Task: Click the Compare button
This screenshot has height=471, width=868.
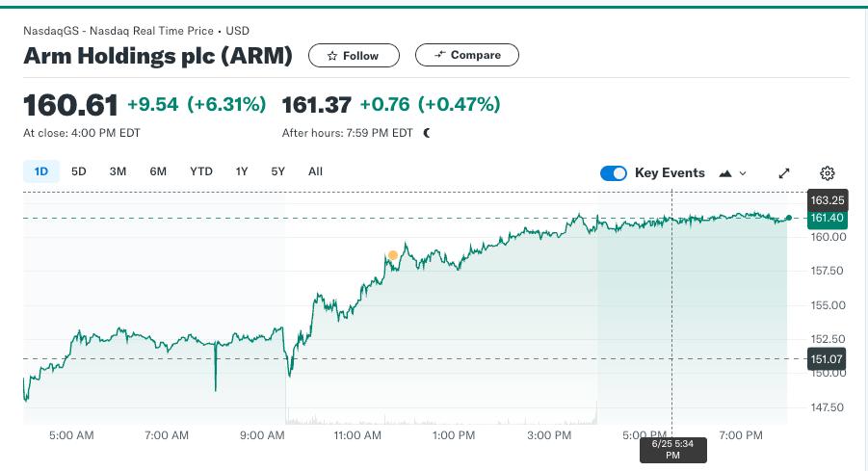Action: 467,55
